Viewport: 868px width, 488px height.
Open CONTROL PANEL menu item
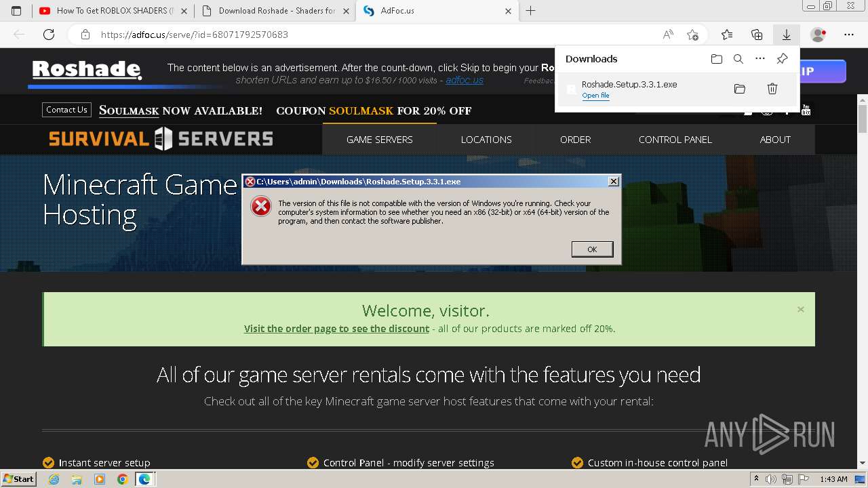click(x=675, y=140)
